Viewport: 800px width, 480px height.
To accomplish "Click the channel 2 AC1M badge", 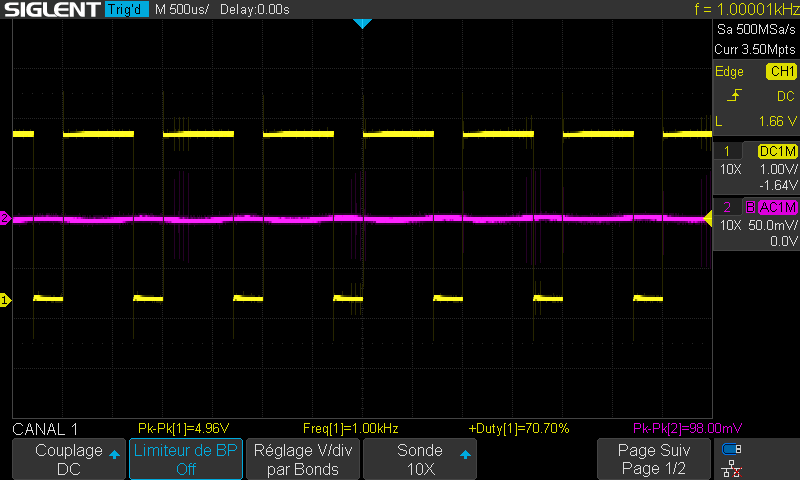I will 778,207.
